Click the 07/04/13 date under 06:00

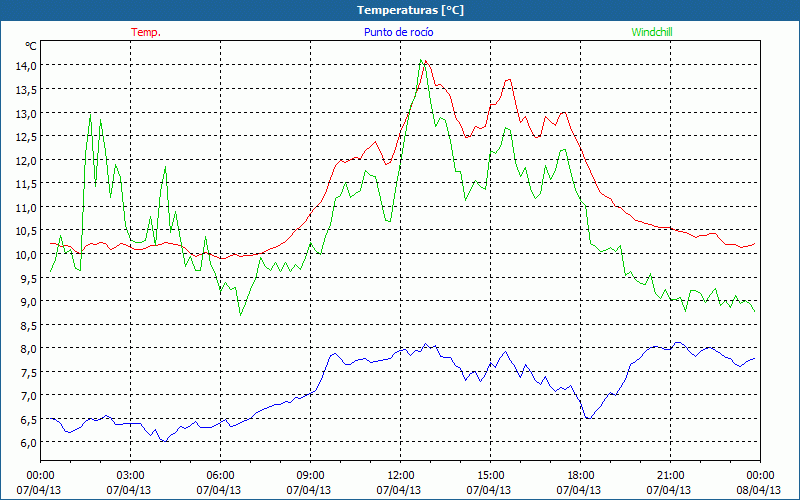point(218,490)
